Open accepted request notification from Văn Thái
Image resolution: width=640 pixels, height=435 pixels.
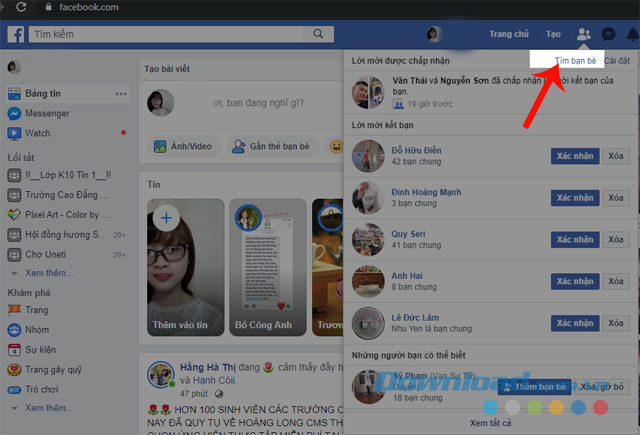pyautogui.click(x=491, y=92)
